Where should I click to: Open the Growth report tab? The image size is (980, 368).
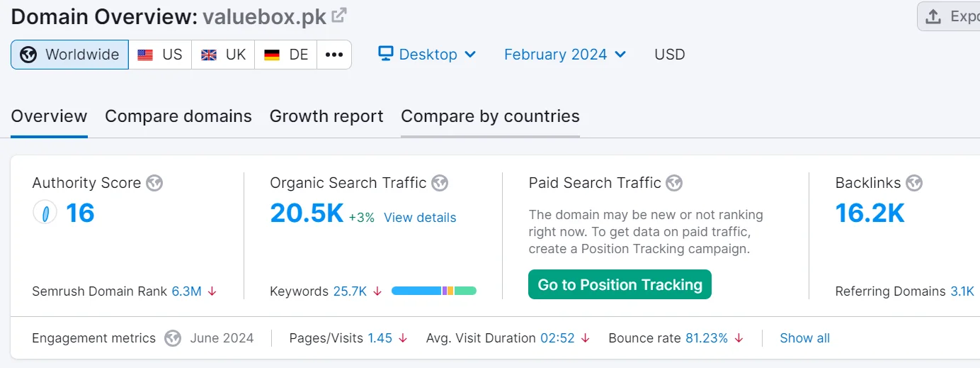click(326, 116)
